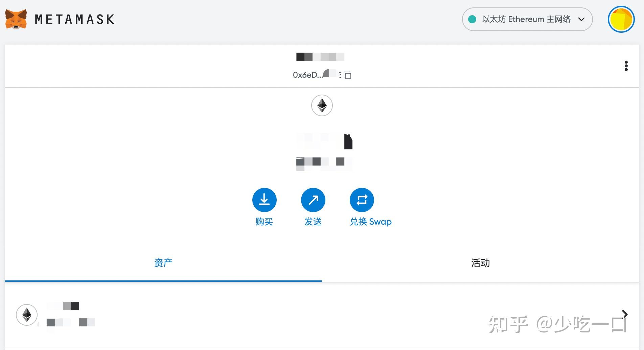Switch to the 活动 activity tab

pyautogui.click(x=480, y=263)
